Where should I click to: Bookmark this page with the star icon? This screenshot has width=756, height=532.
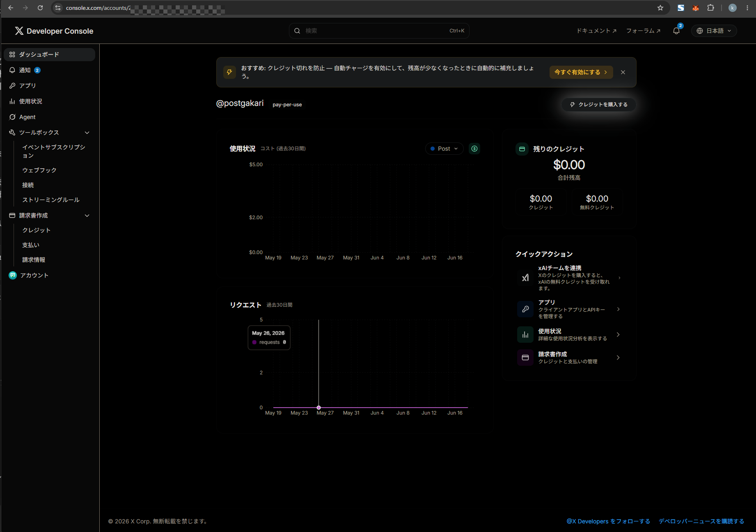[x=660, y=8]
